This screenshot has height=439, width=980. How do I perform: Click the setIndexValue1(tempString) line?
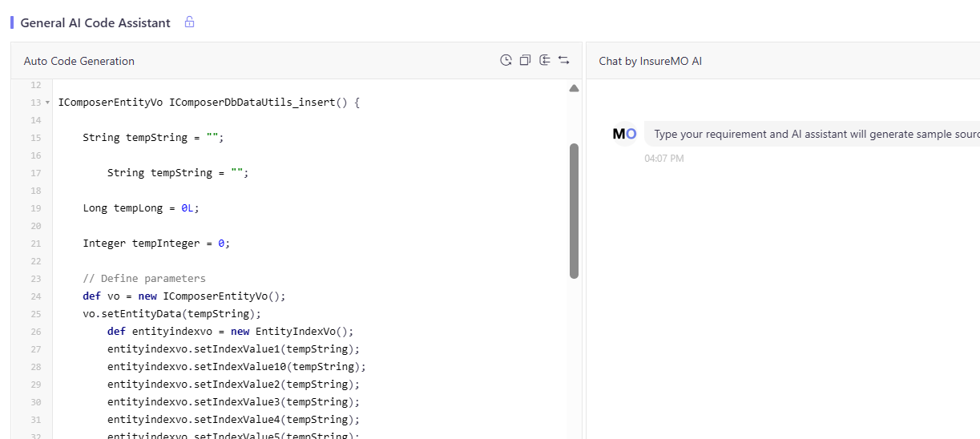coord(234,349)
